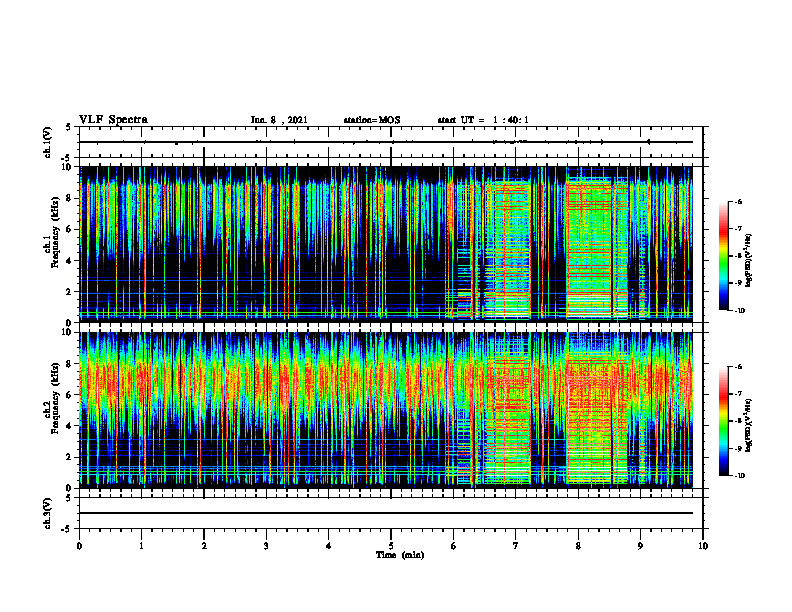Select the "start UT = 1:40:1" text
This screenshot has height=612, width=792.
point(483,120)
